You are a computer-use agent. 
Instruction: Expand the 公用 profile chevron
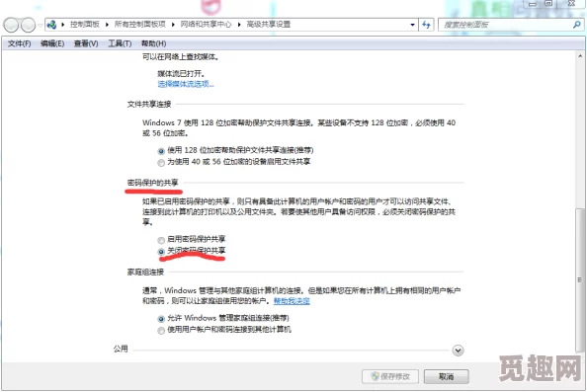[x=458, y=351]
